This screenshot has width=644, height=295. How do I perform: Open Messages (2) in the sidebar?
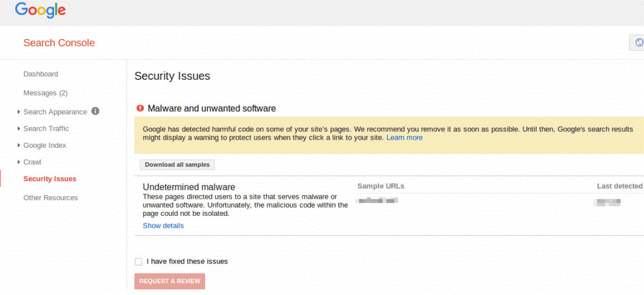pyautogui.click(x=45, y=93)
